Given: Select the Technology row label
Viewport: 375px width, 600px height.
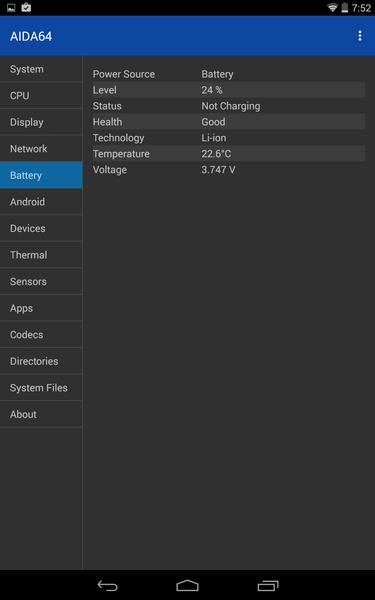Looking at the screenshot, I should click(x=119, y=138).
